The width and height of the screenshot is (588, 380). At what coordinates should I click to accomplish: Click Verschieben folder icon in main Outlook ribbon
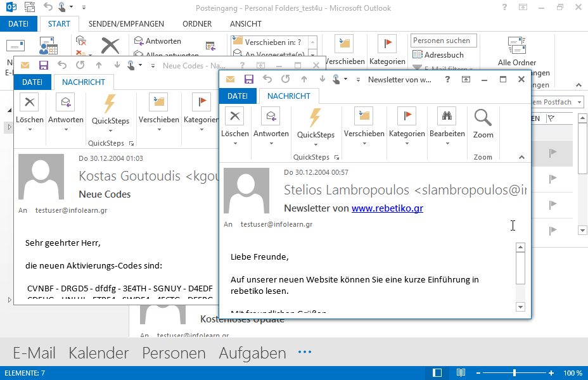click(x=344, y=44)
